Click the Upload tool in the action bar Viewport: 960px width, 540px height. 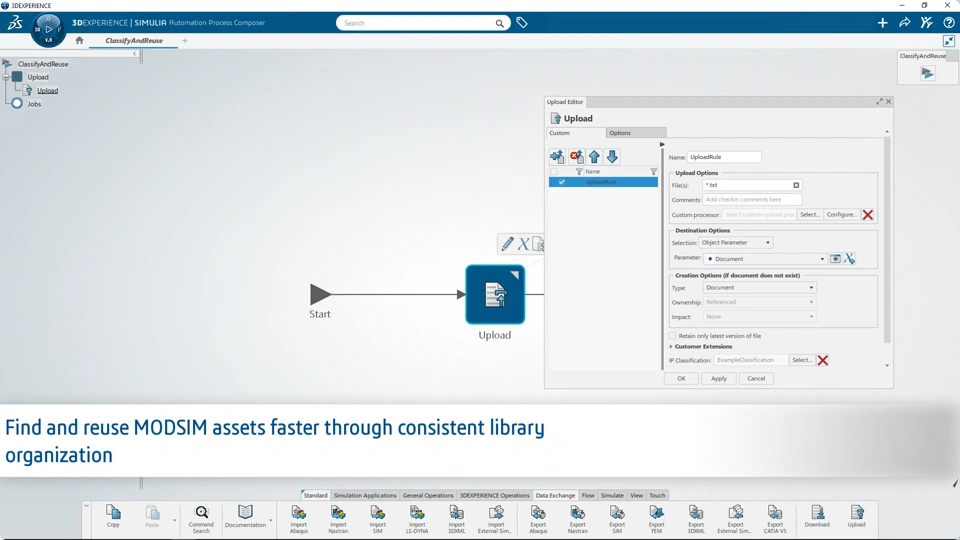(857, 516)
